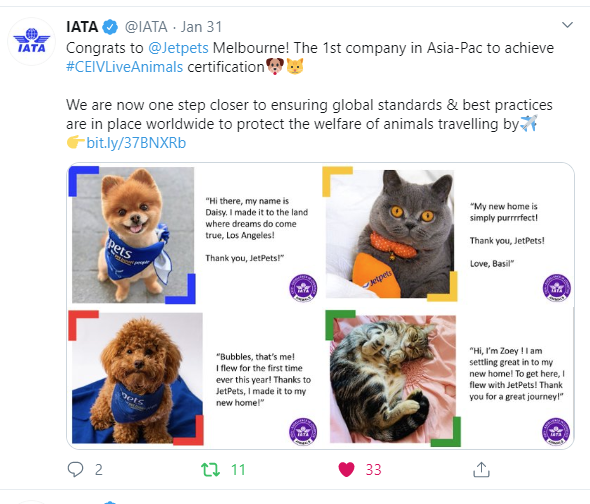This screenshot has height=504, width=590.
Task: Unlike the tweet using the heart icon
Action: (347, 469)
